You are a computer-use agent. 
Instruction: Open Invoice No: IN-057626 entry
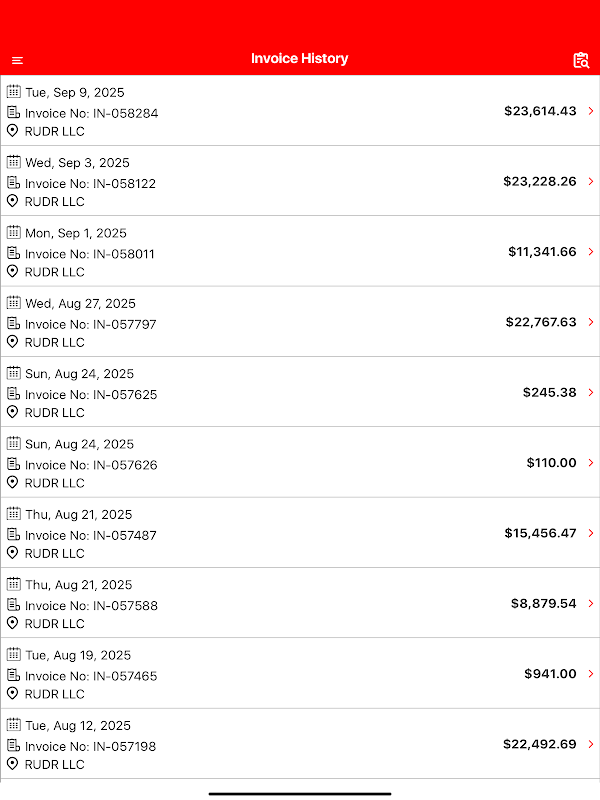[x=90, y=465]
